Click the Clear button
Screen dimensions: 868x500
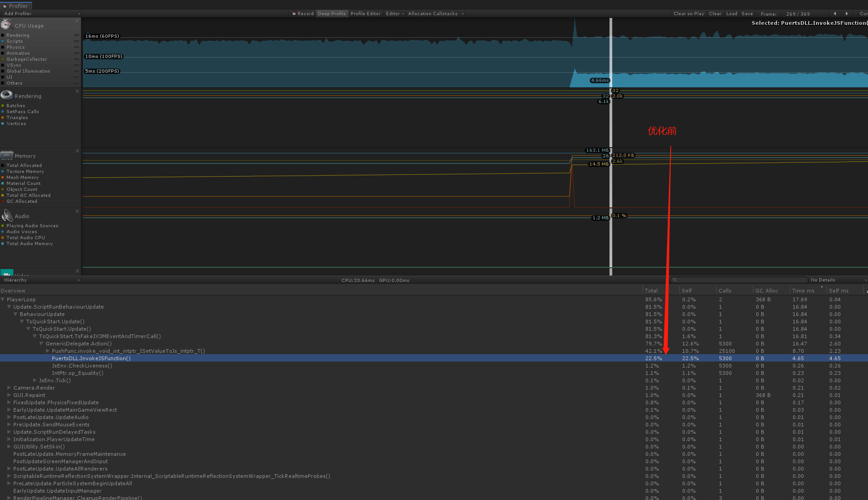point(715,13)
